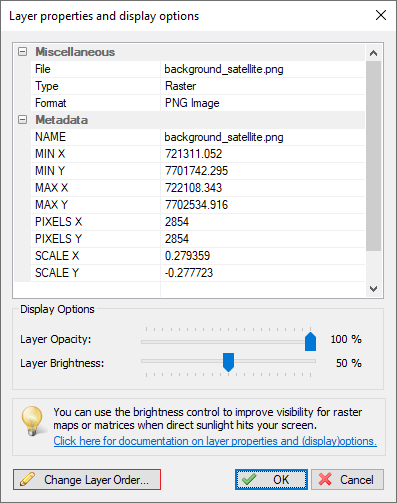This screenshot has height=503, width=397.
Task: Click the Layer Brightness slider handle
Action: click(x=228, y=362)
